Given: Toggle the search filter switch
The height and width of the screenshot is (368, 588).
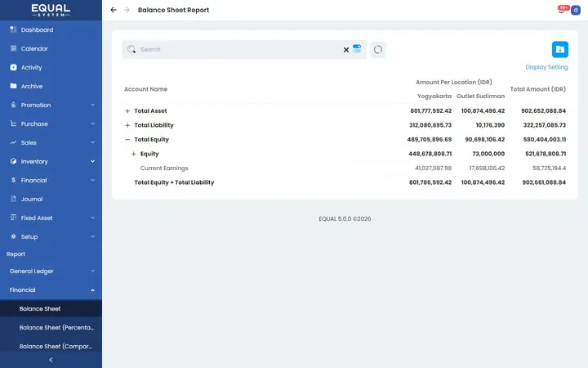Looking at the screenshot, I should pos(357,49).
